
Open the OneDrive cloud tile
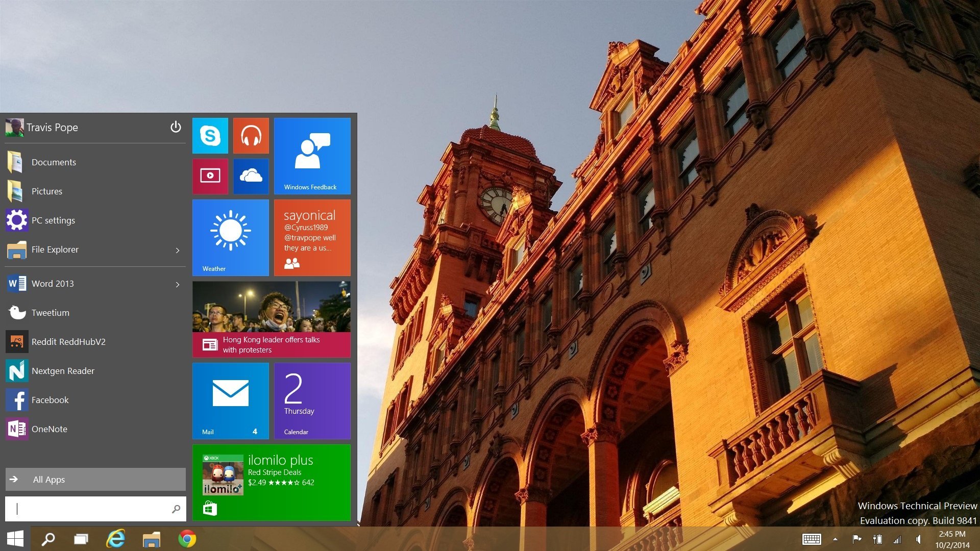click(251, 177)
